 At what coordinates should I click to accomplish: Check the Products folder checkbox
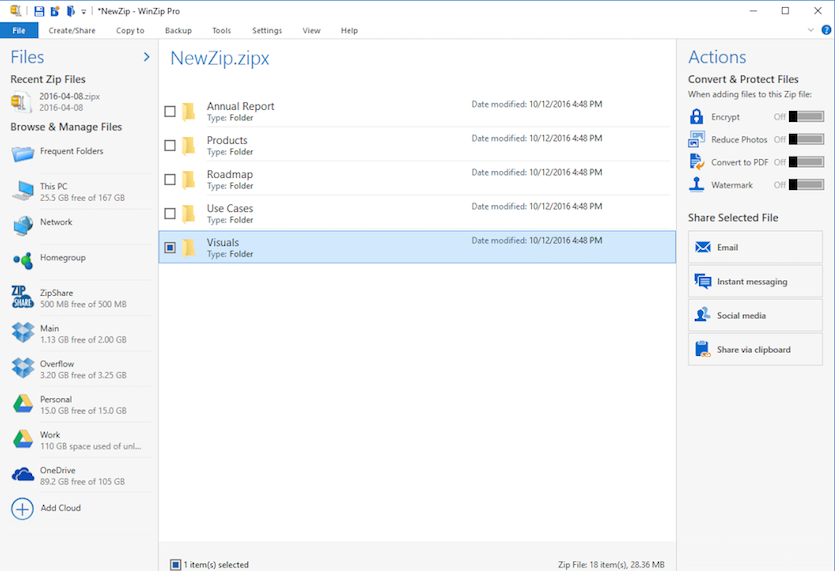pos(170,145)
